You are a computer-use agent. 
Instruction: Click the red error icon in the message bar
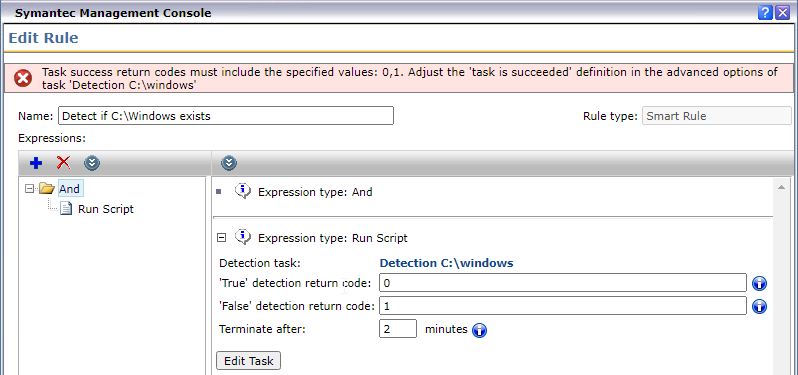pos(23,78)
